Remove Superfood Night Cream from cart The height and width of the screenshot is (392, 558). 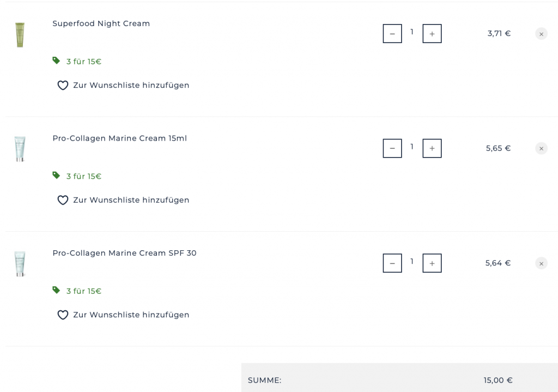click(541, 34)
